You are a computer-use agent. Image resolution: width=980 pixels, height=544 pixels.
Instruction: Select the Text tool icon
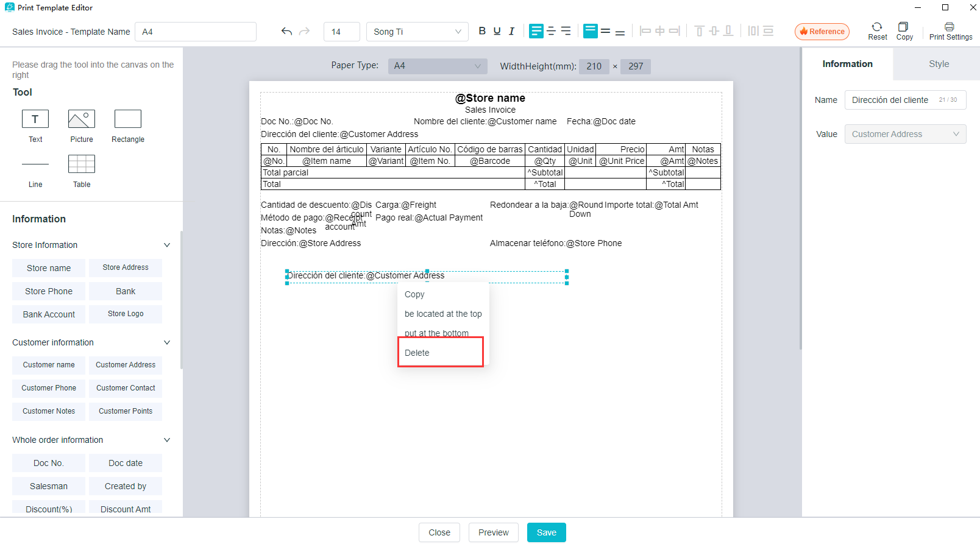click(35, 119)
